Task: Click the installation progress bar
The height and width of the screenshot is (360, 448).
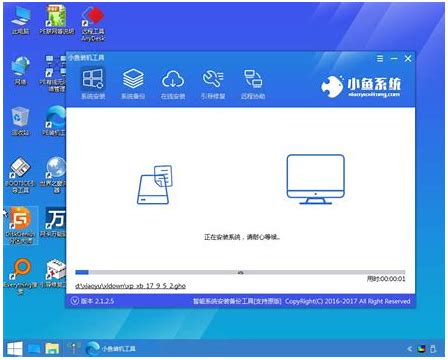Action: (240, 272)
